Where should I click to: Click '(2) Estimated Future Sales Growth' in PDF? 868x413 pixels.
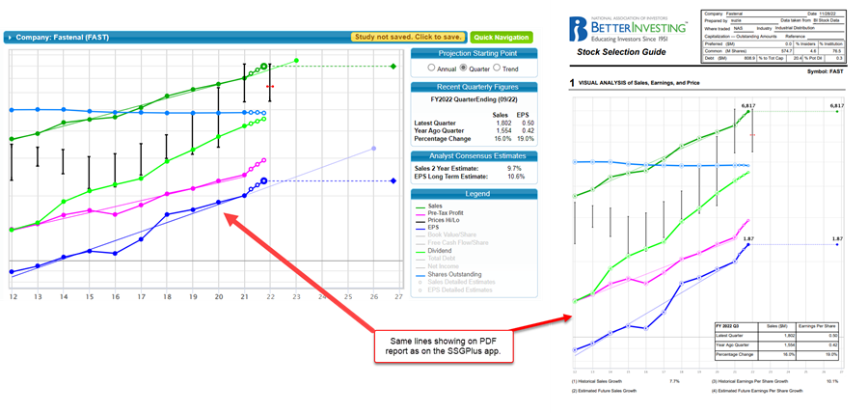604,391
